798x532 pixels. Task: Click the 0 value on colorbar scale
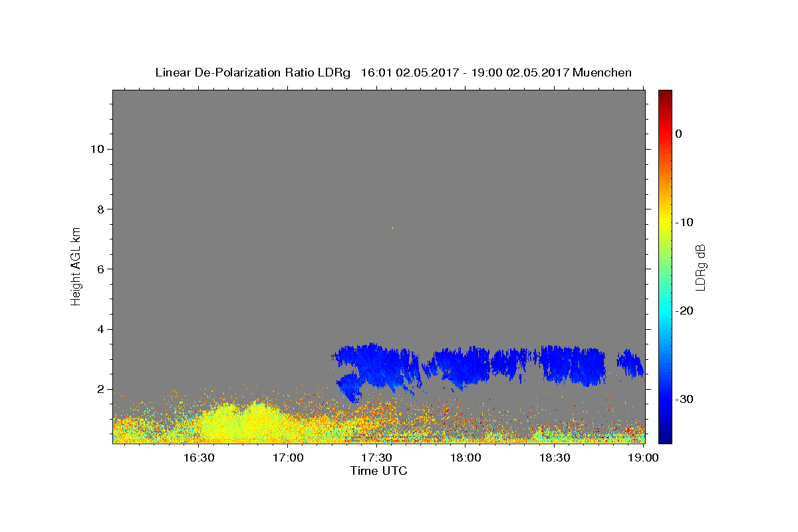click(x=678, y=134)
